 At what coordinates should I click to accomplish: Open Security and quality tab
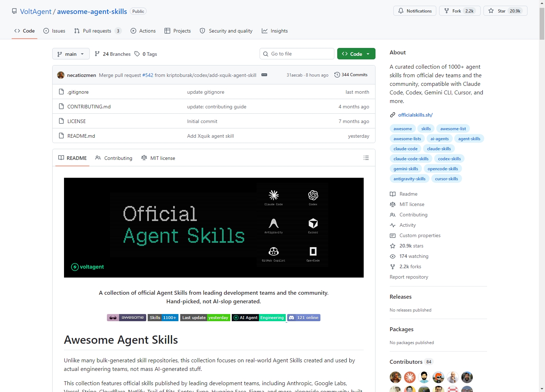click(226, 31)
